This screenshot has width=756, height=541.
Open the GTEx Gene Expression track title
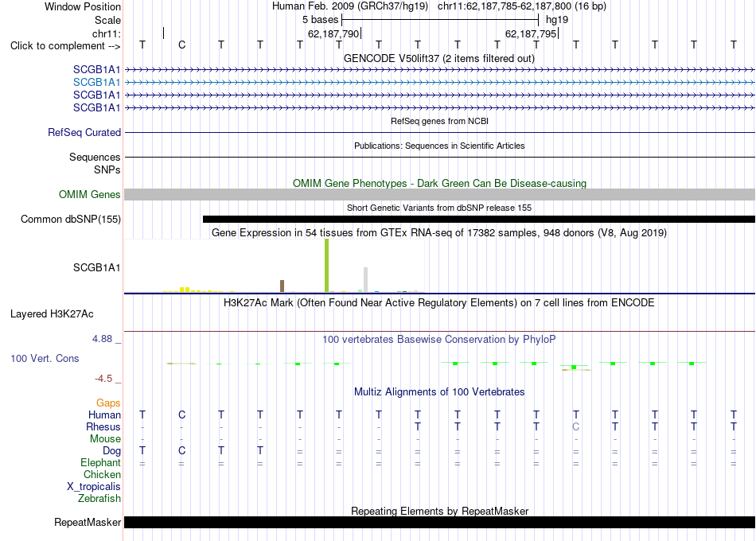tap(439, 233)
